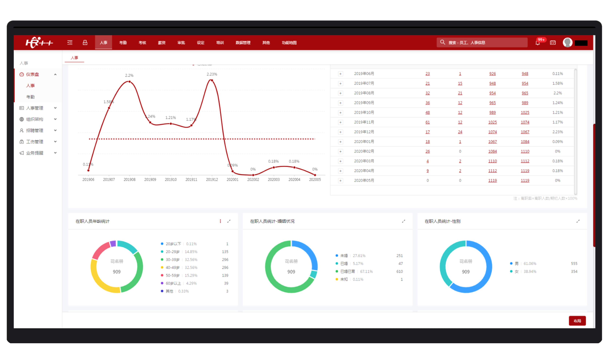609x364 pixels.
Task: Click the lock screen icon
Action: [85, 42]
